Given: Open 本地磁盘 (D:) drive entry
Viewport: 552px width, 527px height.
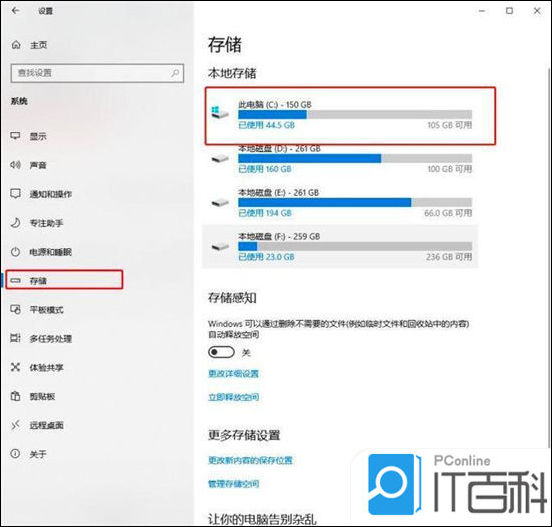Looking at the screenshot, I should pyautogui.click(x=340, y=159).
